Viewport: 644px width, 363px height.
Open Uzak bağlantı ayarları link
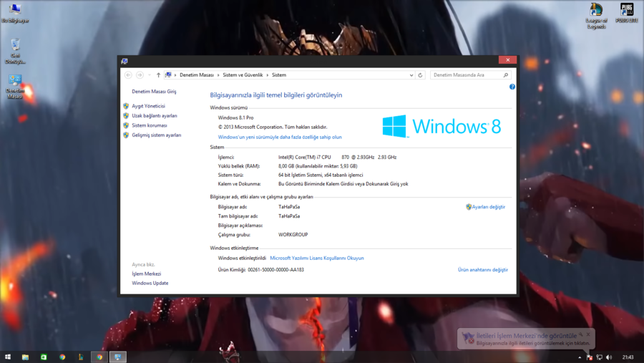coord(155,116)
